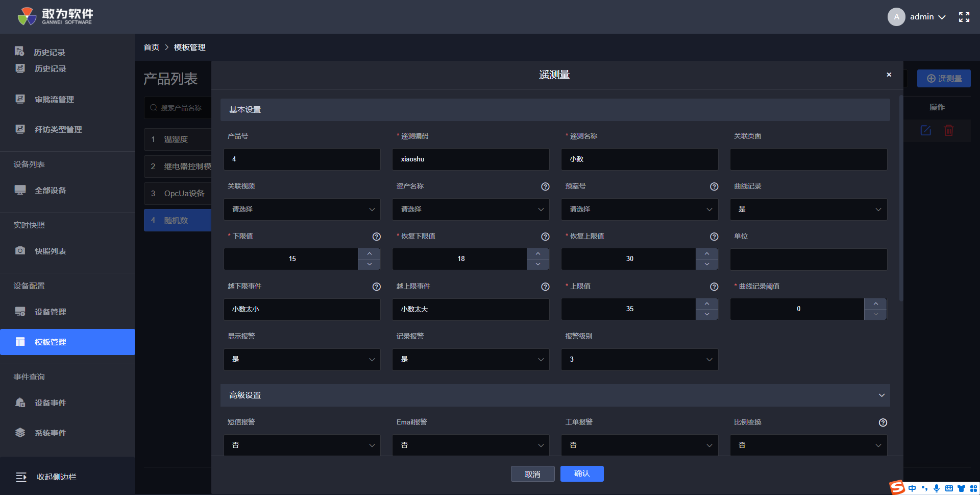
Task: Increase the 恢复上限值 stepper value
Action: [706, 253]
